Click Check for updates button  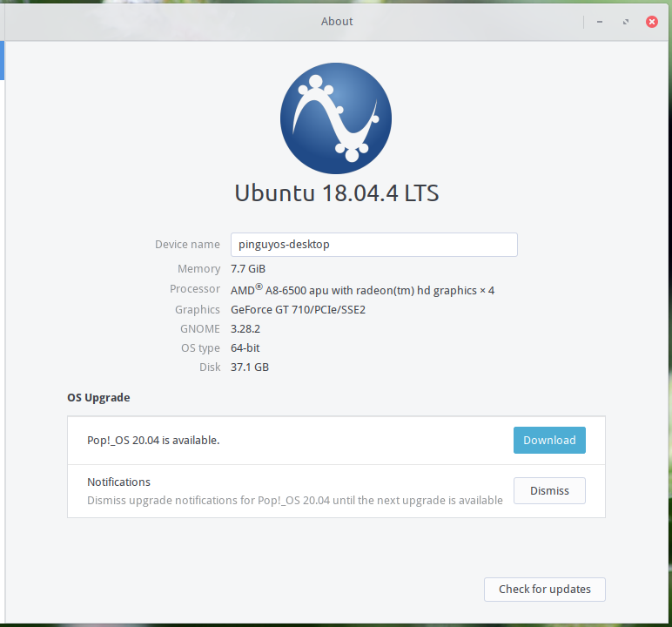(544, 590)
